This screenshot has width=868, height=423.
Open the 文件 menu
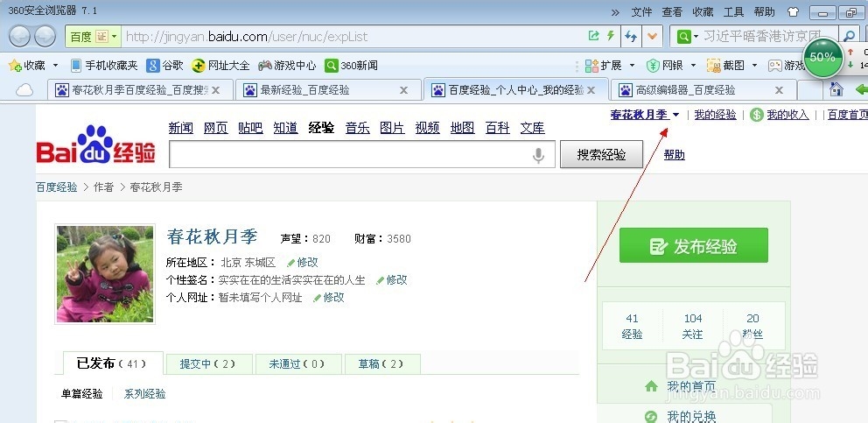[x=641, y=11]
